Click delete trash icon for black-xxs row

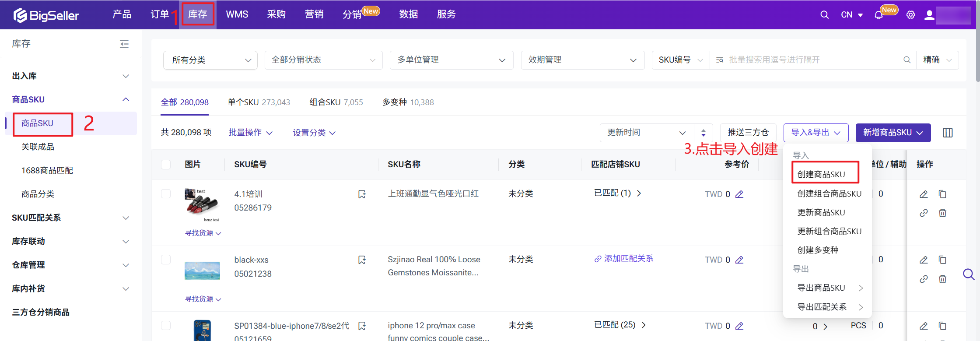point(942,279)
